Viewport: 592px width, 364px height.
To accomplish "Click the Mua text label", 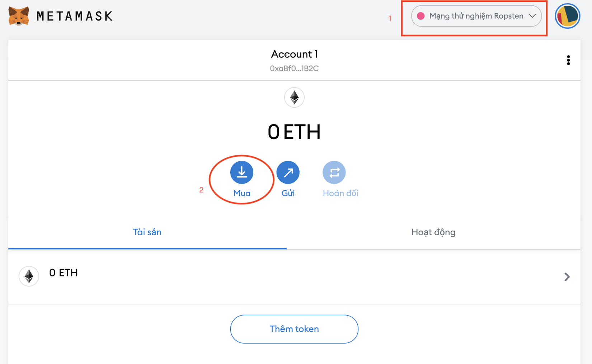I will 241,193.
